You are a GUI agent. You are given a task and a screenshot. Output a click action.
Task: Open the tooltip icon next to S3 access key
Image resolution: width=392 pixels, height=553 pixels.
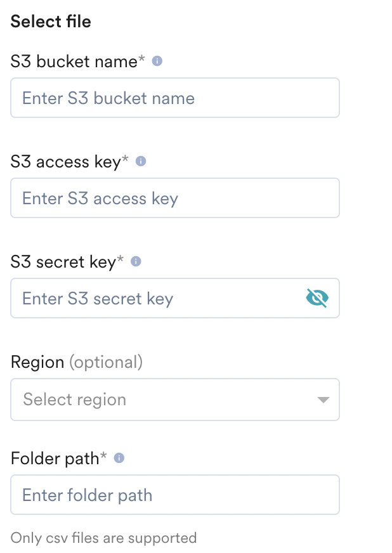coord(140,161)
